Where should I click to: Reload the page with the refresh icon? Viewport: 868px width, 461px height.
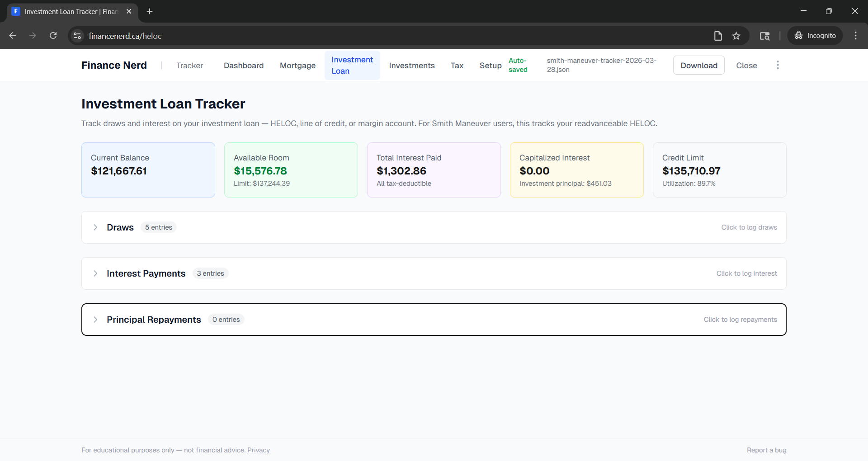coord(53,35)
